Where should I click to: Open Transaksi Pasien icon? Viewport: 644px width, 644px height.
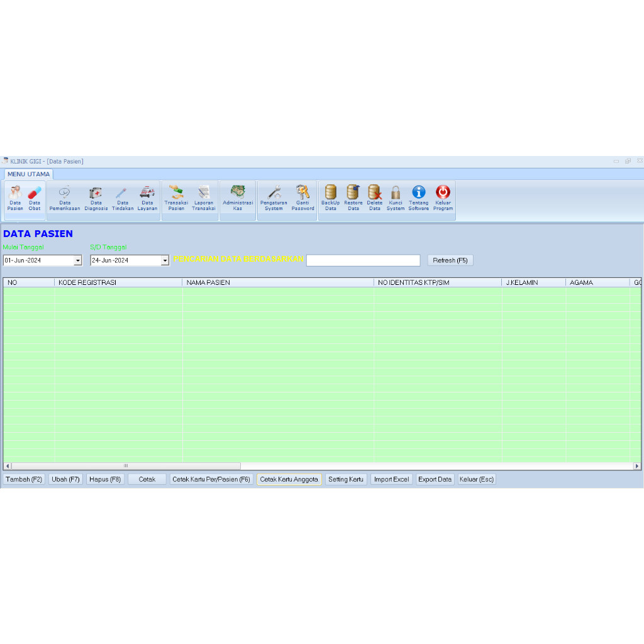(x=176, y=193)
